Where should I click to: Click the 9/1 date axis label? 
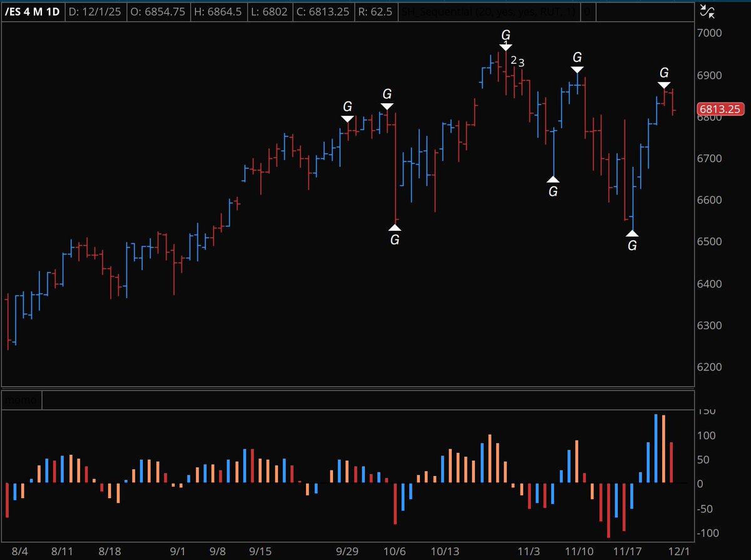[x=178, y=551]
